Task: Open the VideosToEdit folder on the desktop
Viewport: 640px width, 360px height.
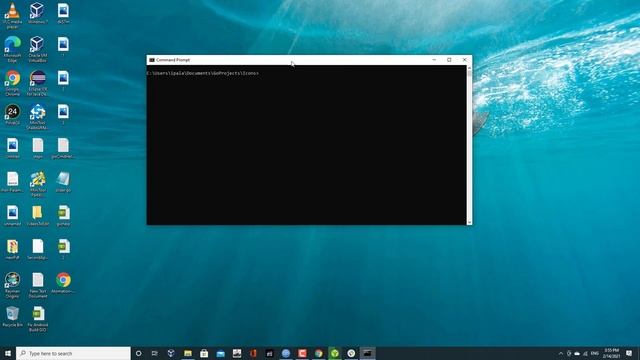Action: [x=38, y=216]
